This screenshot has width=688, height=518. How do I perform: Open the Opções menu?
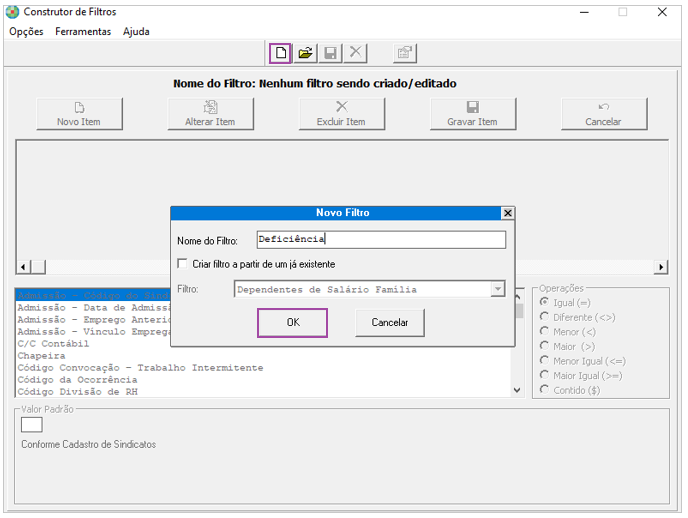click(26, 32)
